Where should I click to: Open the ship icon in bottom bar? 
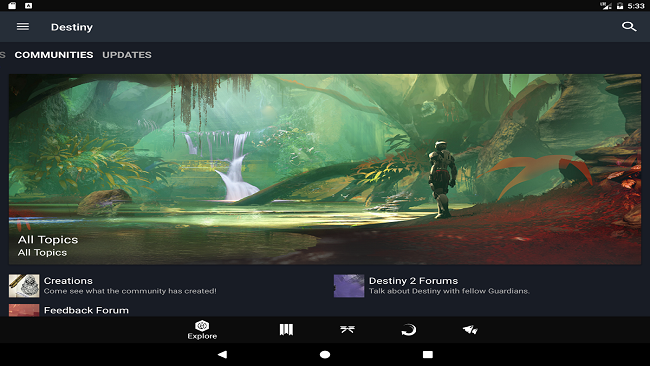470,330
